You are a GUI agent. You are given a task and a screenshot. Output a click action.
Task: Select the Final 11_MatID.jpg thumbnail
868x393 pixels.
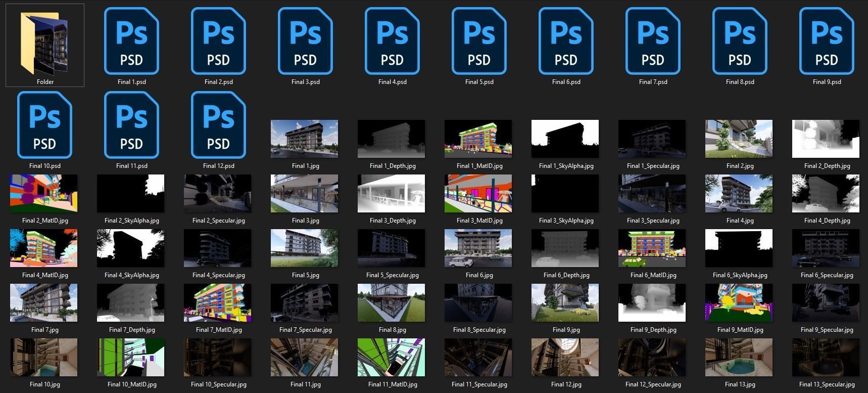click(x=392, y=358)
